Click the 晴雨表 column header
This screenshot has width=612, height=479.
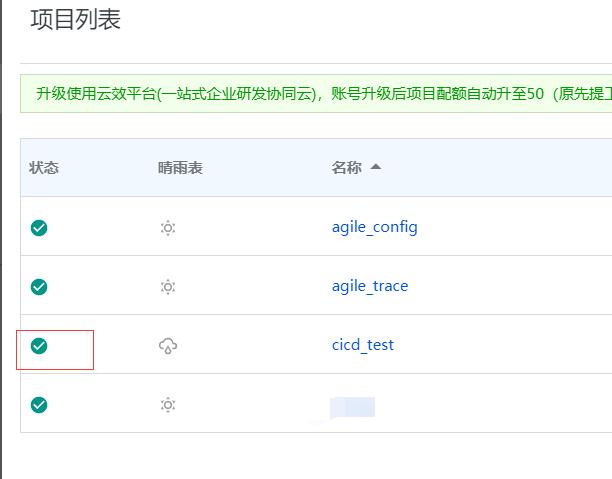click(180, 168)
